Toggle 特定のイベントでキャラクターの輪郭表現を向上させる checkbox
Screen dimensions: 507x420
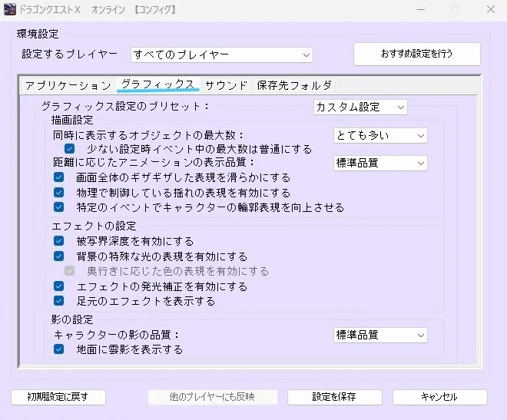[59, 207]
